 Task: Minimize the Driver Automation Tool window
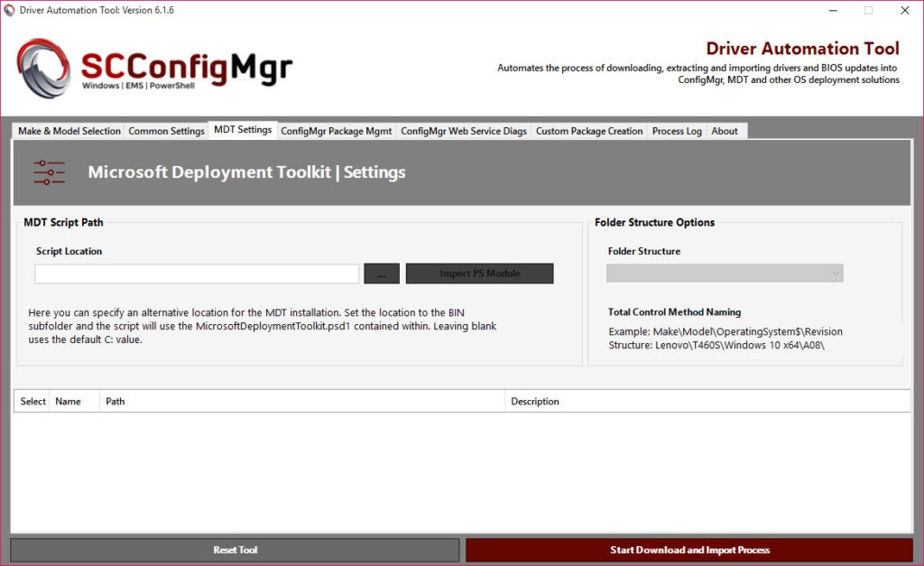click(833, 11)
